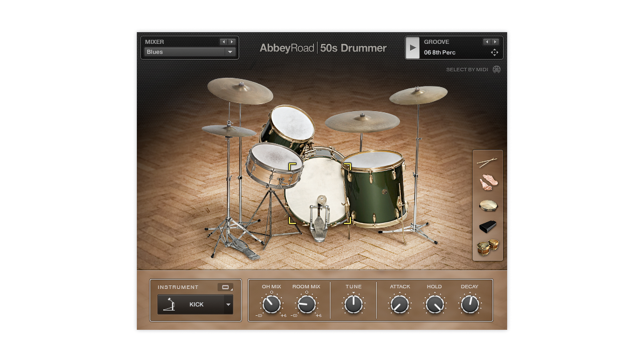
Task: Select the handclaps percussion icon
Action: pyautogui.click(x=488, y=183)
